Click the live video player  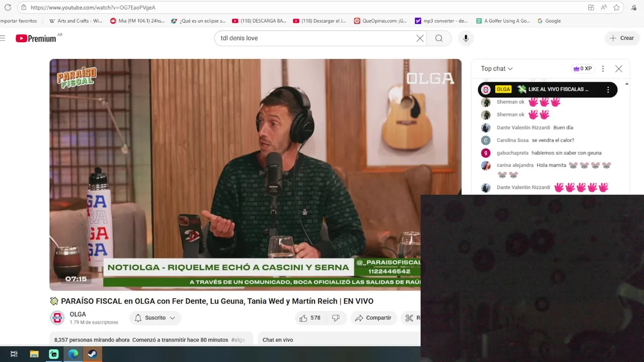255,174
